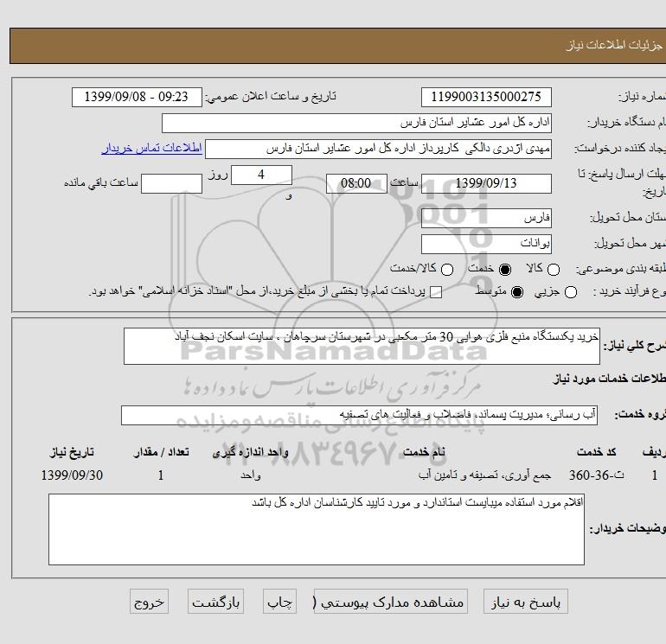This screenshot has width=666, height=644.
Task: Click the response deadline date 1399/09/13 field
Action: point(486,183)
